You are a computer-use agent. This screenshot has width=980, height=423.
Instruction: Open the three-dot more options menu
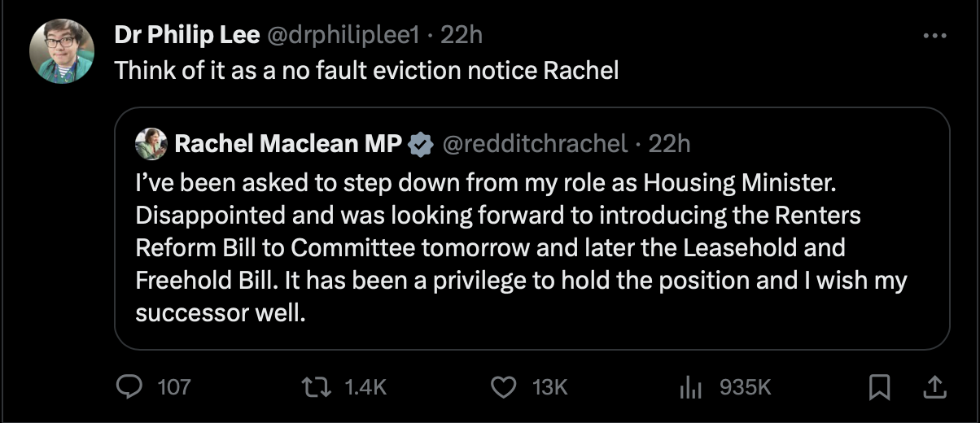tap(934, 36)
